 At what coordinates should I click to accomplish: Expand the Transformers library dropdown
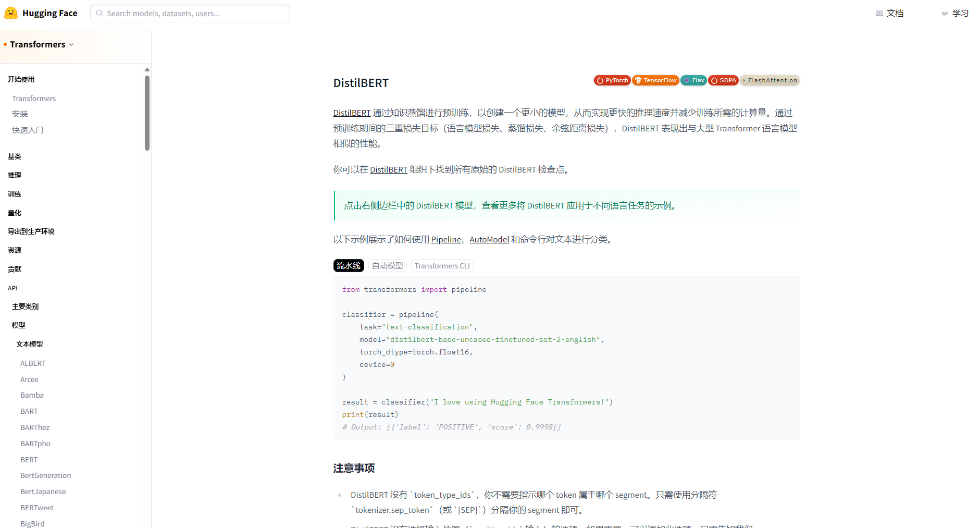pos(42,44)
